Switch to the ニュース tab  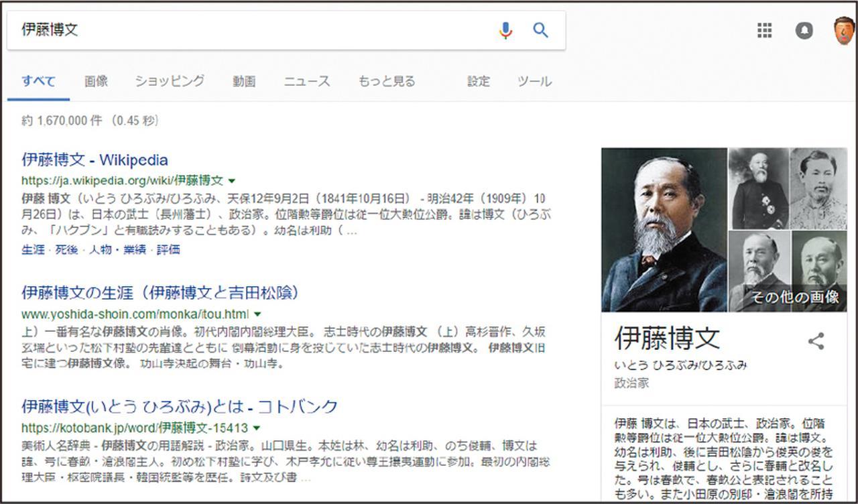(307, 82)
